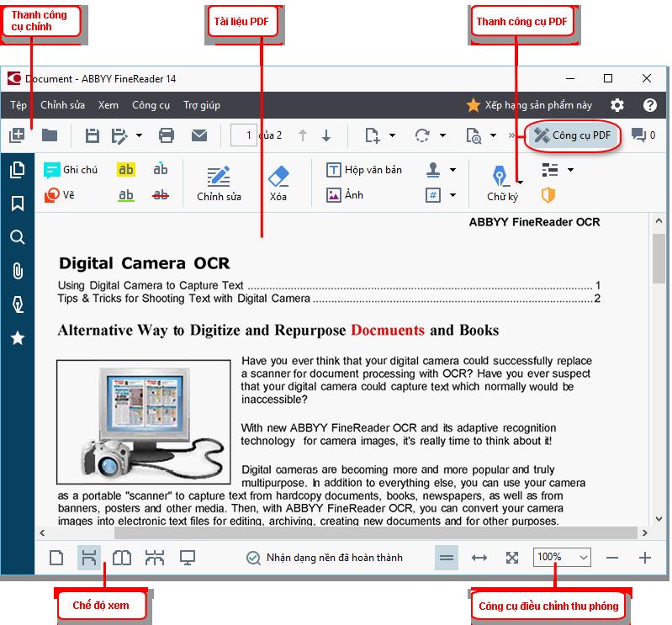Image resolution: width=672 pixels, height=625 pixels.
Task: Open the comments panel icon showing 0
Action: click(x=643, y=135)
